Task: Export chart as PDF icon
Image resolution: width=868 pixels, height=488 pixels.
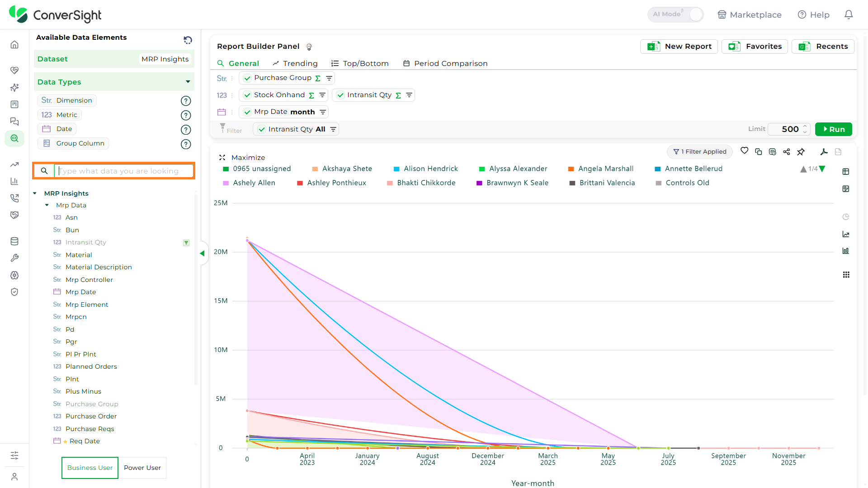Action: tap(824, 152)
